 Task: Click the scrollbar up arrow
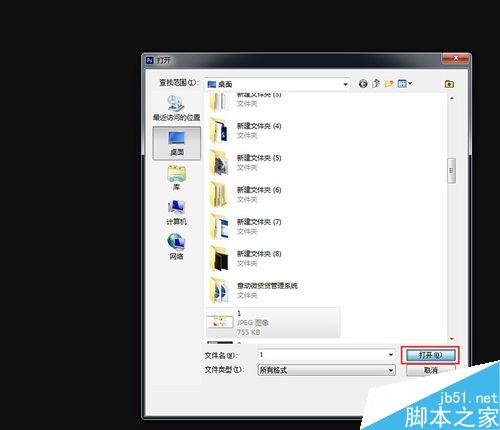tap(452, 98)
